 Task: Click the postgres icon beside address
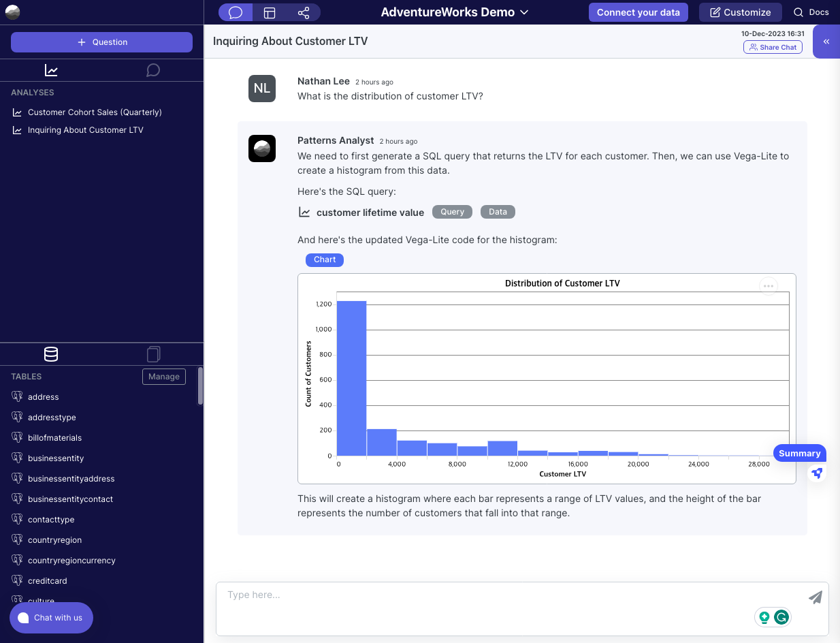pyautogui.click(x=18, y=396)
